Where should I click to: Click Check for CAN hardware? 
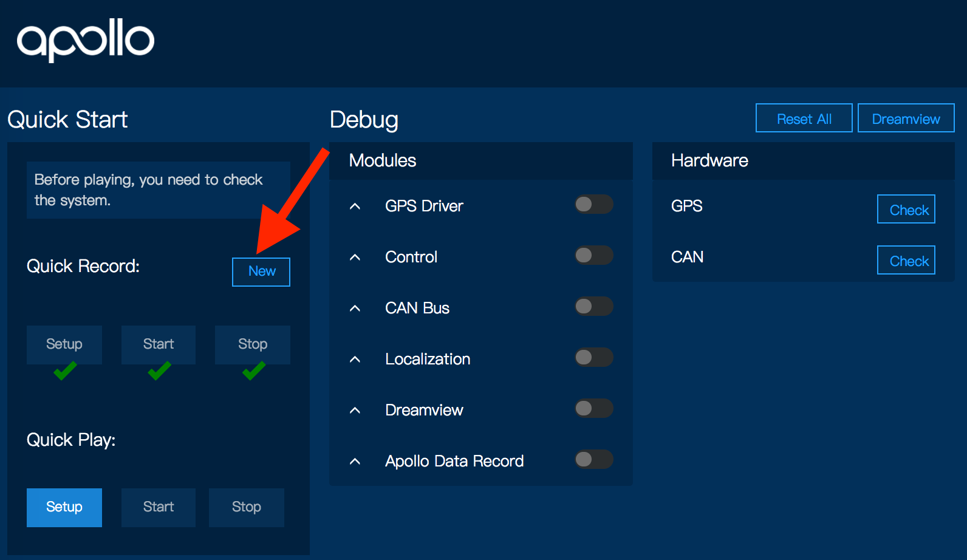(x=906, y=260)
